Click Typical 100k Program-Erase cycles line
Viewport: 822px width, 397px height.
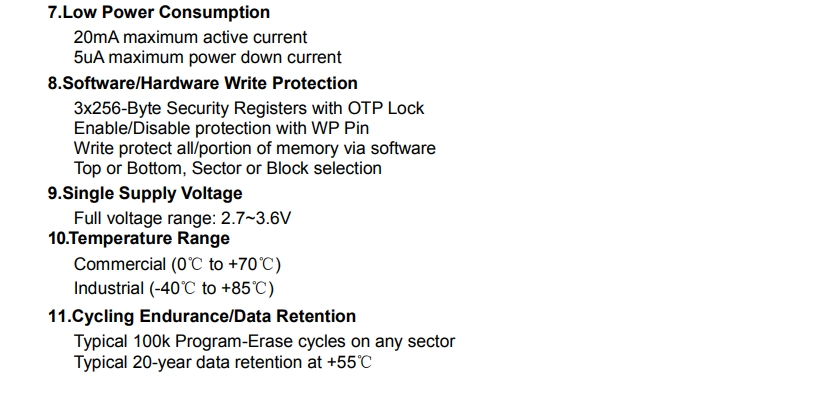(264, 342)
